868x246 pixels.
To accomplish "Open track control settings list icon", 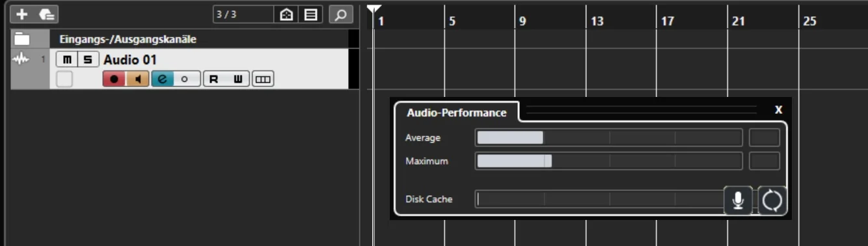I will (x=310, y=14).
